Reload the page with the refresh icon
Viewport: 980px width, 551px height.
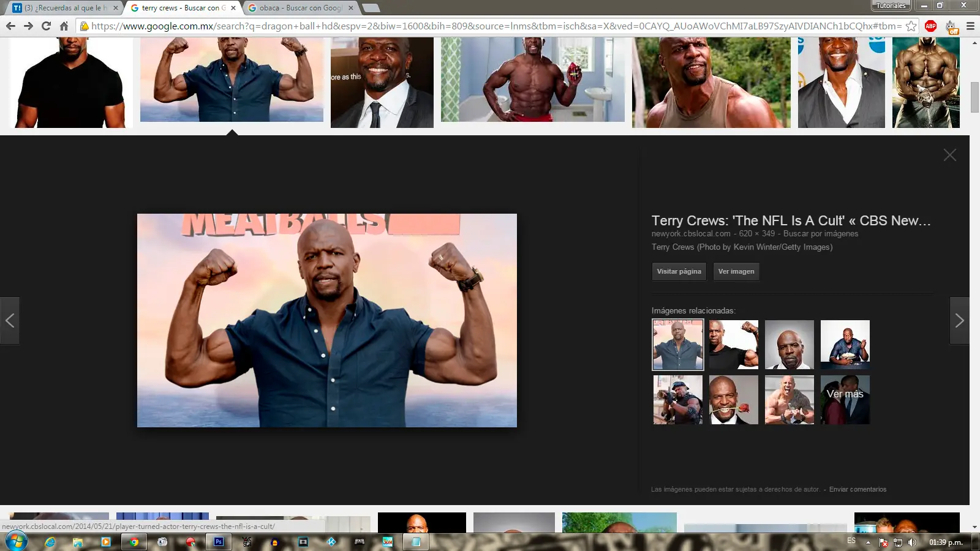tap(46, 26)
